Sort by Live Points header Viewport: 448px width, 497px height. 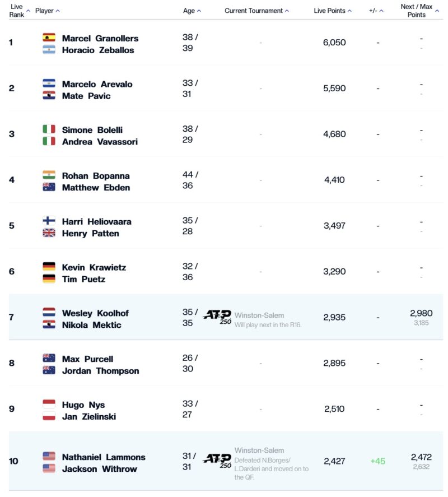point(333,11)
